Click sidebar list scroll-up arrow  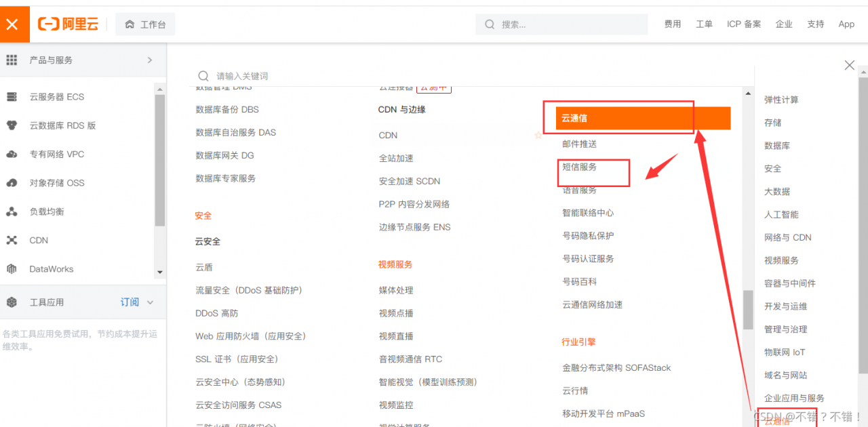160,89
